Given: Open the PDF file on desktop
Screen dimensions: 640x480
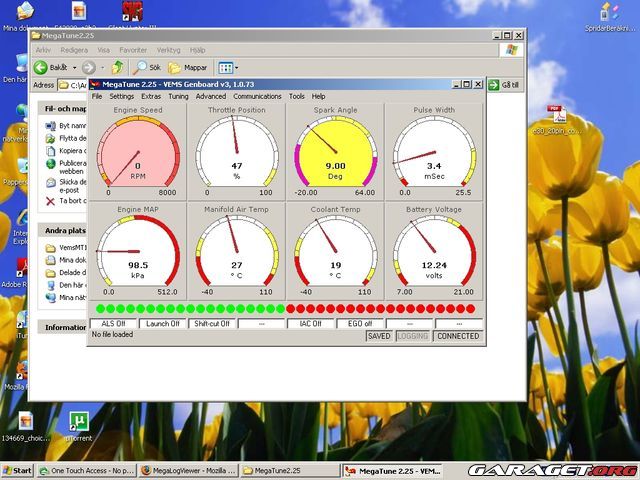Looking at the screenshot, I should [557, 117].
